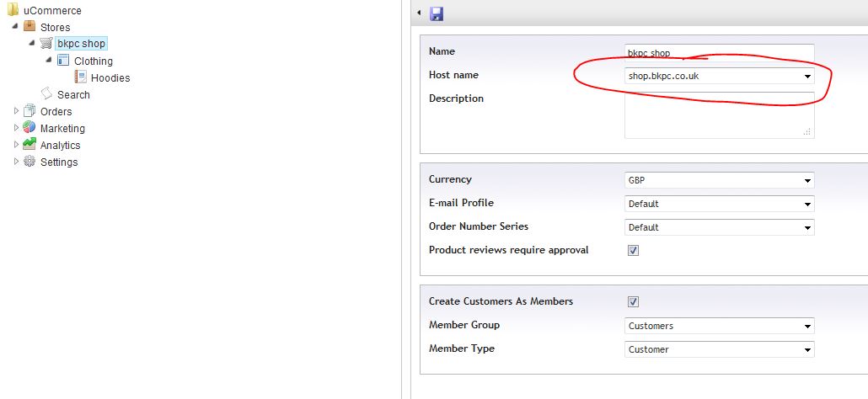Click into the Description text area
This screenshot has width=868, height=399.
pos(719,115)
